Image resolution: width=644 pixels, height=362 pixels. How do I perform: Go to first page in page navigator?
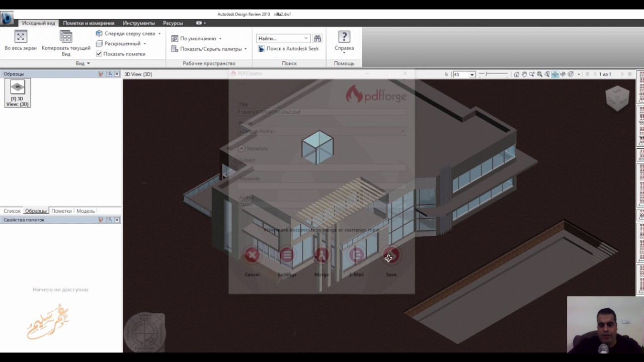pyautogui.click(x=586, y=74)
